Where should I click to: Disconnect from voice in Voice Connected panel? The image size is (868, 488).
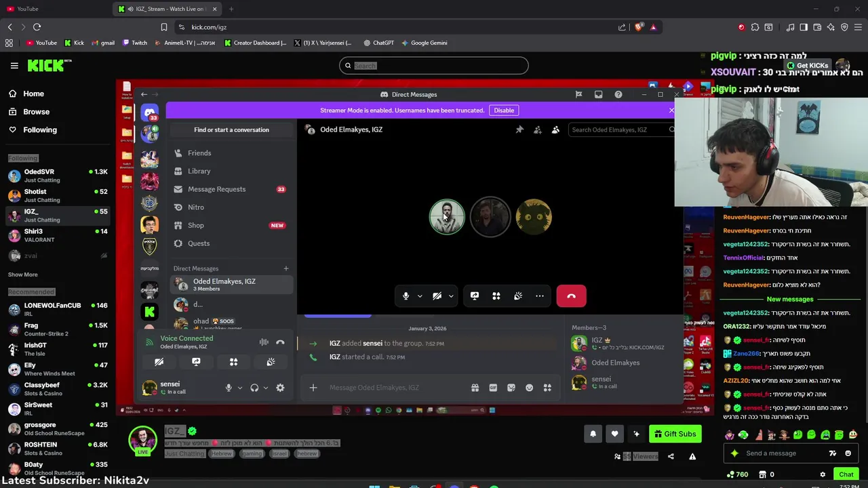[x=280, y=342]
